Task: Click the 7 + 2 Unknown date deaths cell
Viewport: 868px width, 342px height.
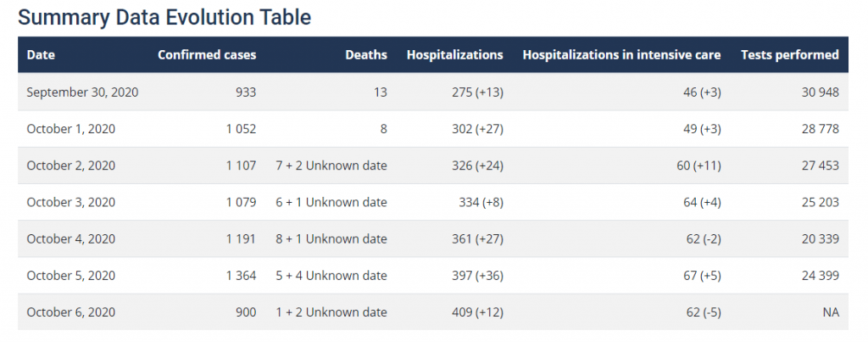Action: 331,165
